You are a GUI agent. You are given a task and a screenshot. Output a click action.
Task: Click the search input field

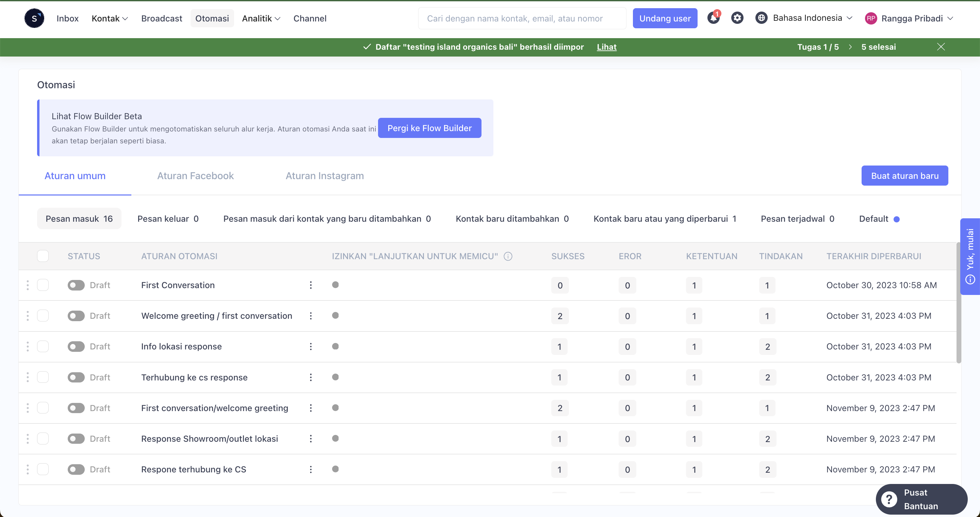pos(516,18)
